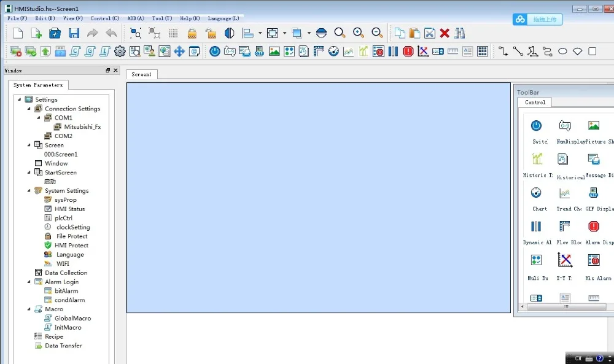Click the New file icon

[18, 33]
